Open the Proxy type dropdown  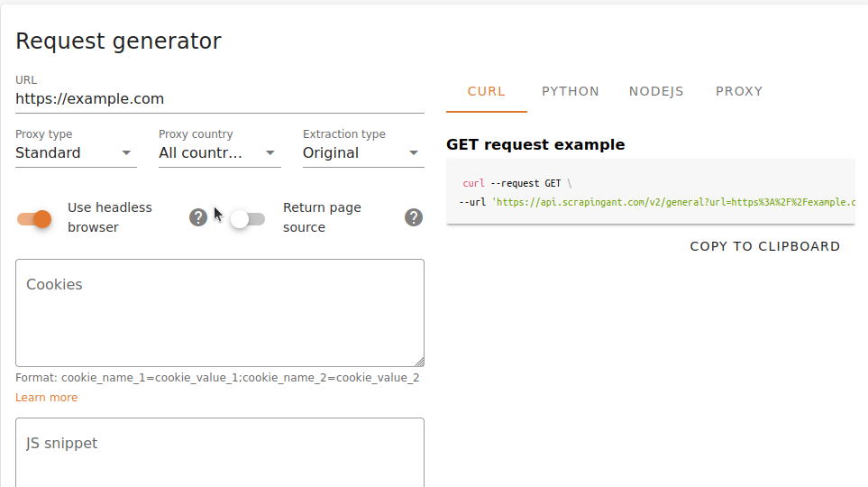click(x=76, y=153)
